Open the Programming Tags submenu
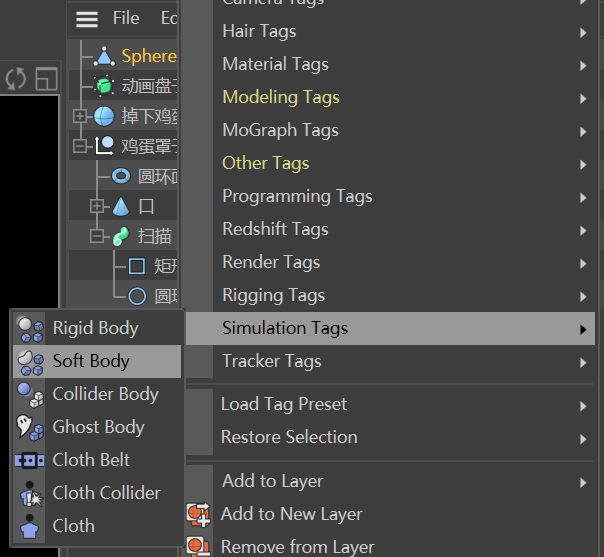Image resolution: width=604 pixels, height=557 pixels. click(x=390, y=197)
